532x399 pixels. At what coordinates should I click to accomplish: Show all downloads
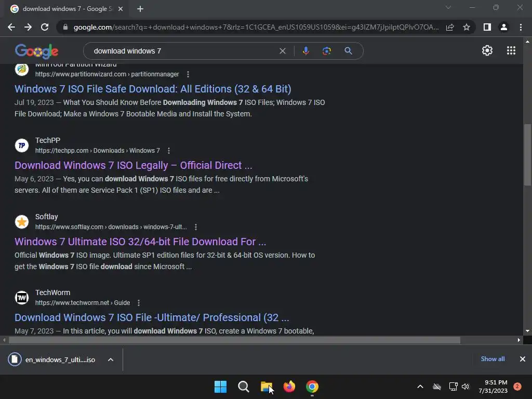pos(493,358)
